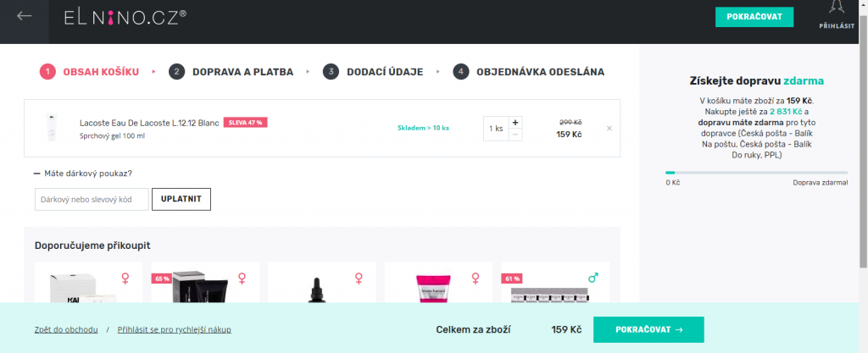Click the Zpět do obchodu link
The width and height of the screenshot is (868, 353).
click(x=66, y=330)
